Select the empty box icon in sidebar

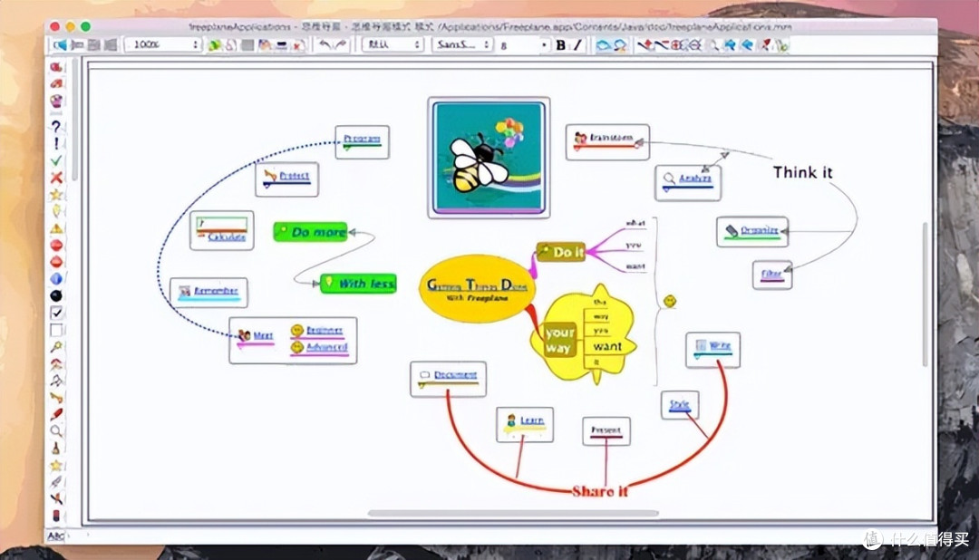[56, 330]
